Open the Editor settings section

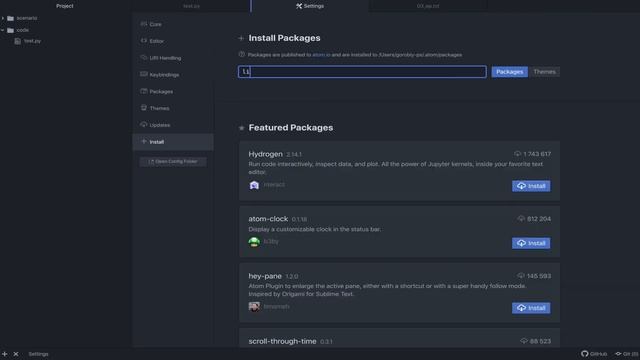tap(173, 41)
